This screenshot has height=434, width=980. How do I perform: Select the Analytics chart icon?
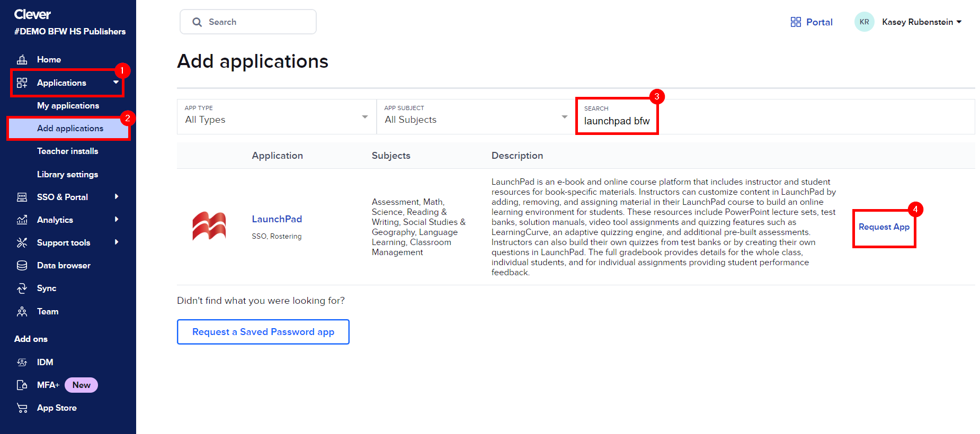click(22, 220)
